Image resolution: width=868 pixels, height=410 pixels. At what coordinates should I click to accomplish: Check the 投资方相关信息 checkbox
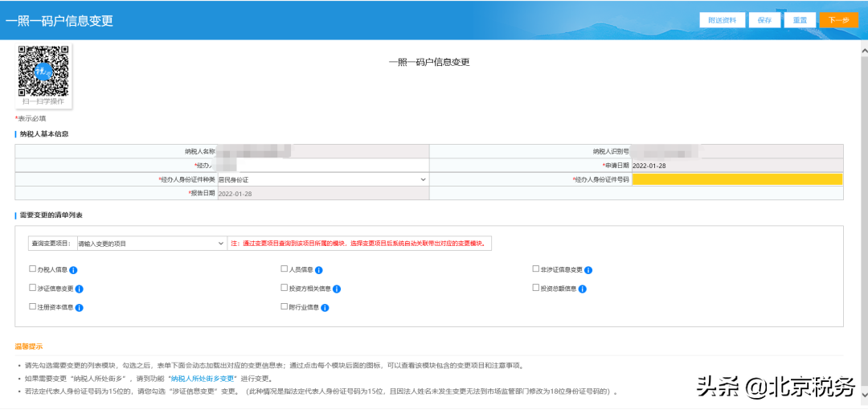[x=284, y=288]
